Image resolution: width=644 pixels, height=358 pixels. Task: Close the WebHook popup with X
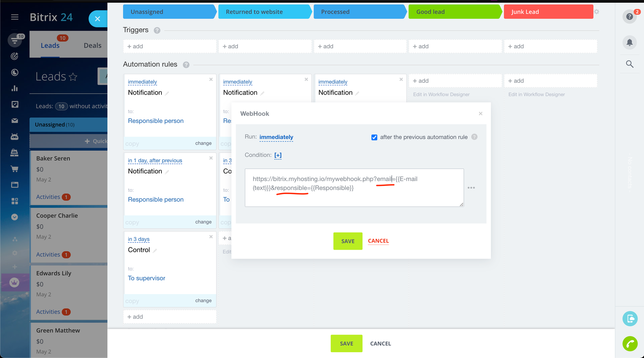(480, 114)
